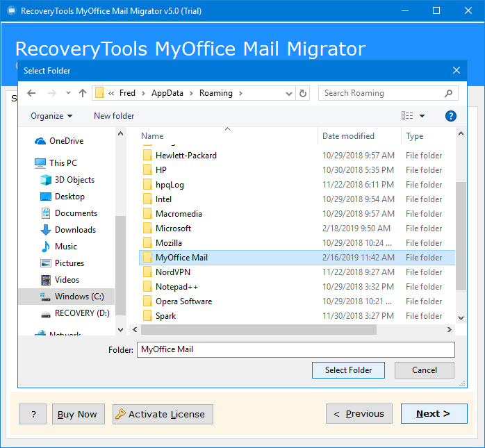Open Music in navigation pane

tap(59, 247)
